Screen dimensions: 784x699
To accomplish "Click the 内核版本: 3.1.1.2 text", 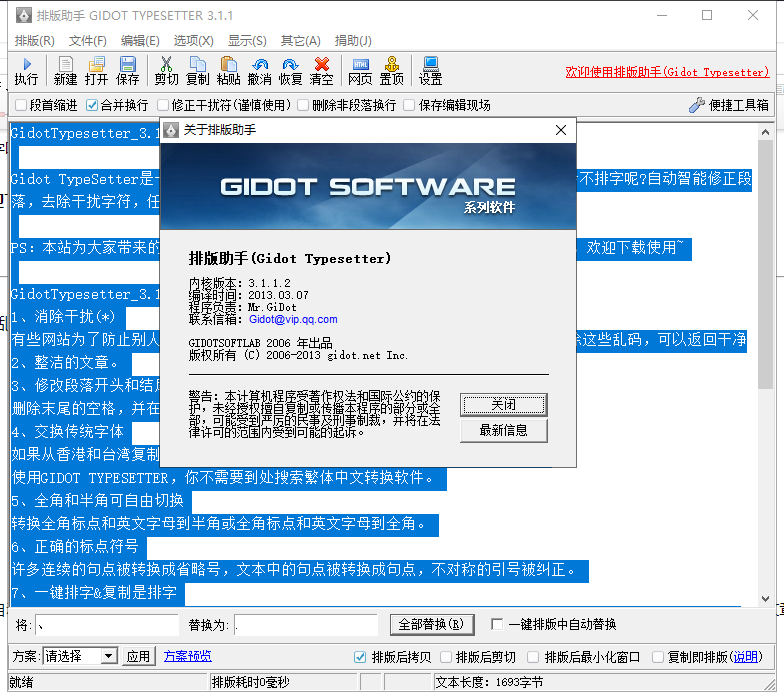I will click(240, 283).
